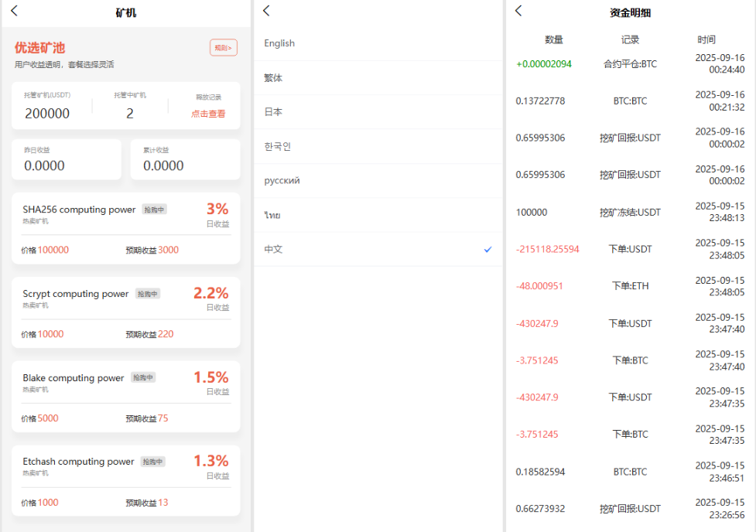
Task: Click 点击查看 release records link
Action: [x=208, y=114]
